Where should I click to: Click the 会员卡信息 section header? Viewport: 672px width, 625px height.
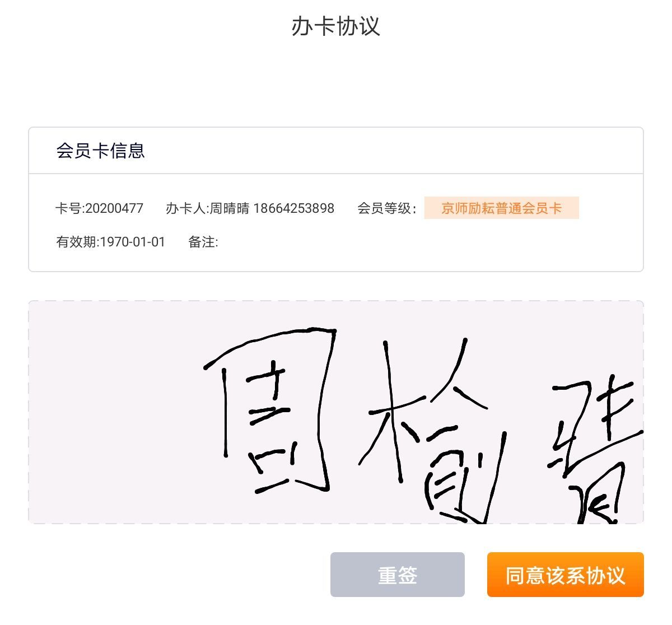click(x=101, y=151)
